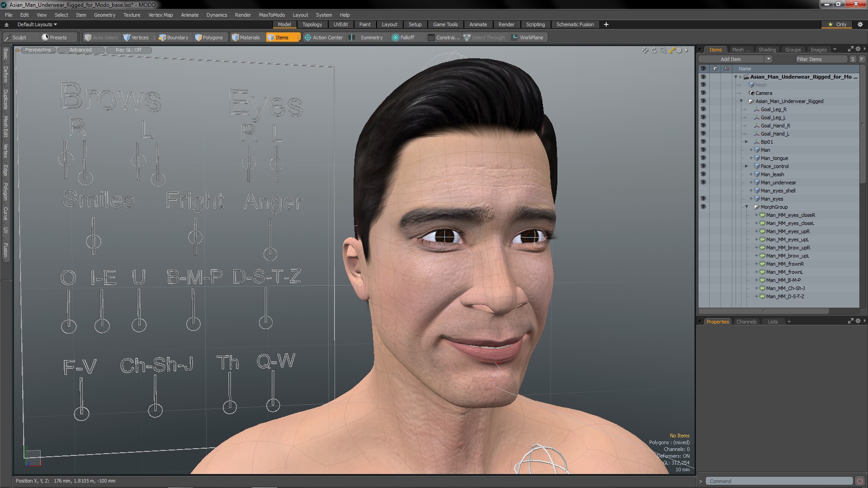The width and height of the screenshot is (868, 488).
Task: Toggle Symmetry on or off
Action: pos(367,38)
